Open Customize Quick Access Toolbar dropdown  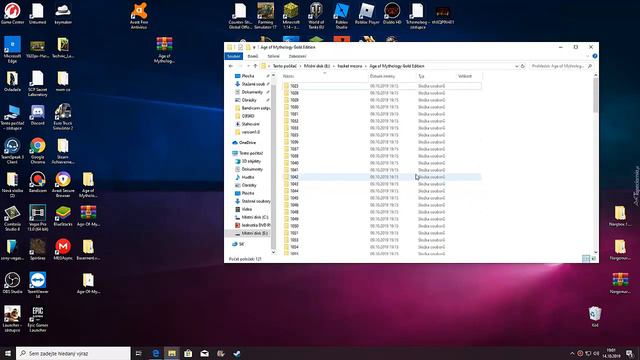[254, 47]
